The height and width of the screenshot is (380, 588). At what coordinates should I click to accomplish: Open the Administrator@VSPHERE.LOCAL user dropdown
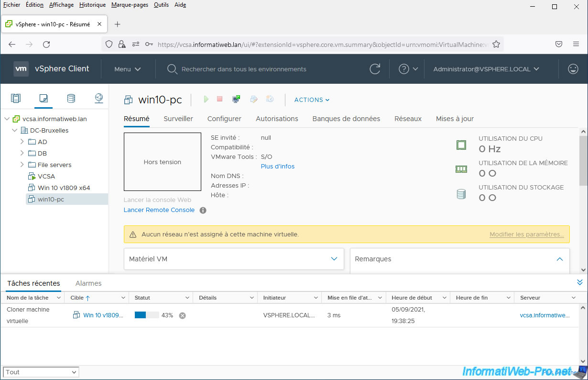[x=486, y=69]
